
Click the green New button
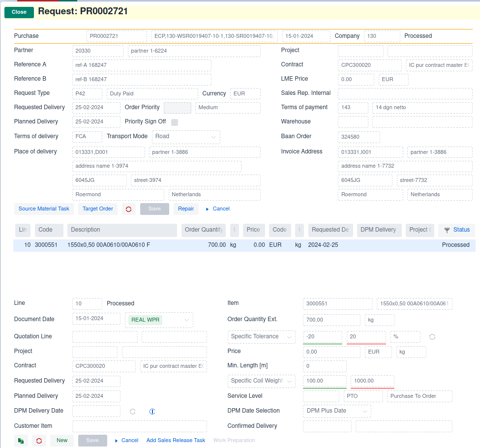(62, 441)
